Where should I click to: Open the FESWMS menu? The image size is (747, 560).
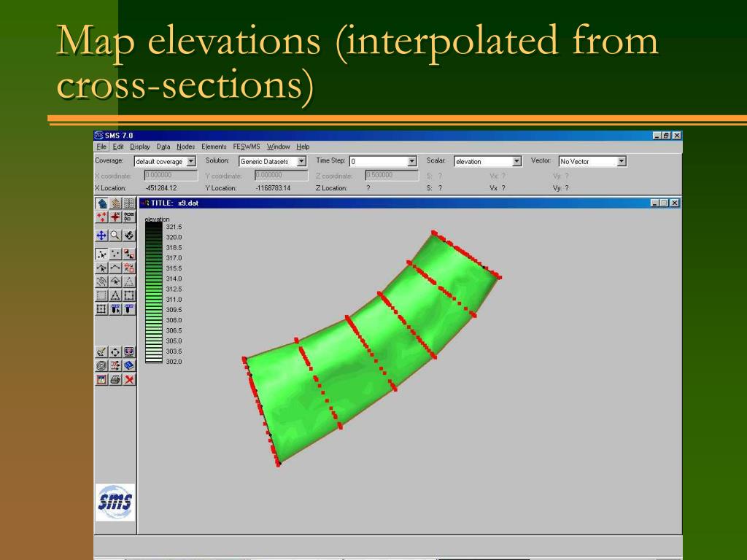point(247,147)
